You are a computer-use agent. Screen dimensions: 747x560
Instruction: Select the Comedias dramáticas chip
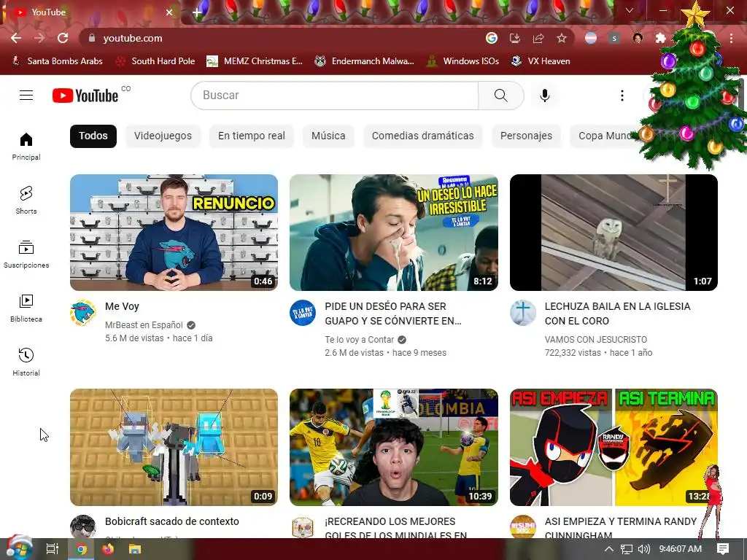pyautogui.click(x=423, y=136)
